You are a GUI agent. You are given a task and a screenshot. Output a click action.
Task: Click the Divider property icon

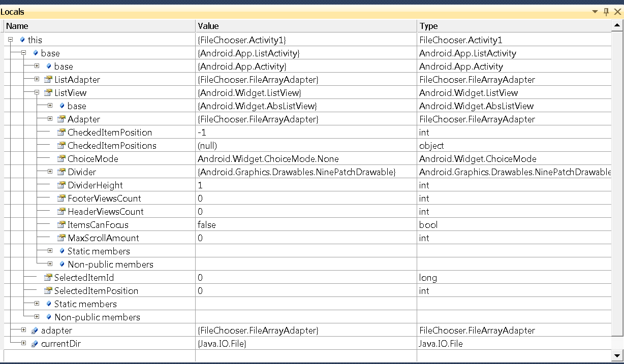click(61, 172)
